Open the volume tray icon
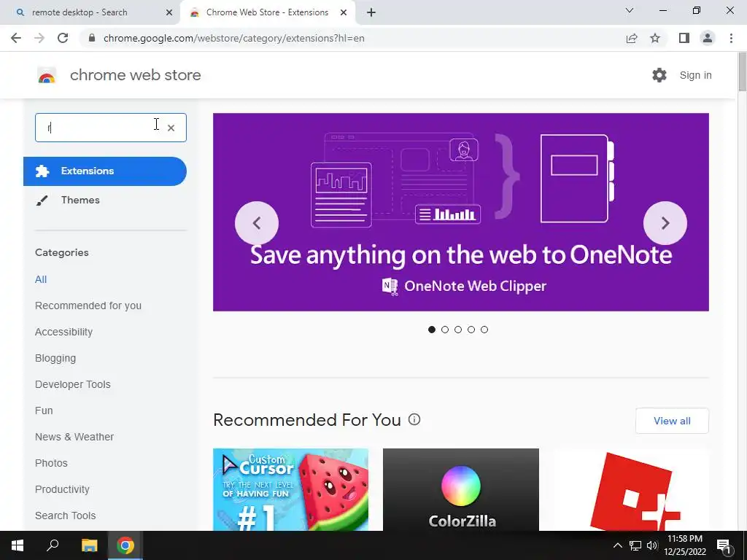Viewport: 747px width, 560px height. click(x=652, y=545)
